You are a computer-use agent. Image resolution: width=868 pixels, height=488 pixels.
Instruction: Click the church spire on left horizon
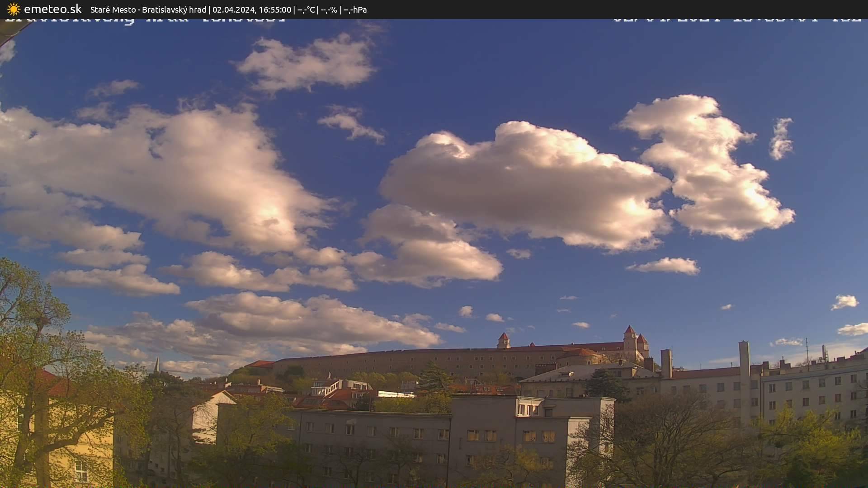point(156,364)
